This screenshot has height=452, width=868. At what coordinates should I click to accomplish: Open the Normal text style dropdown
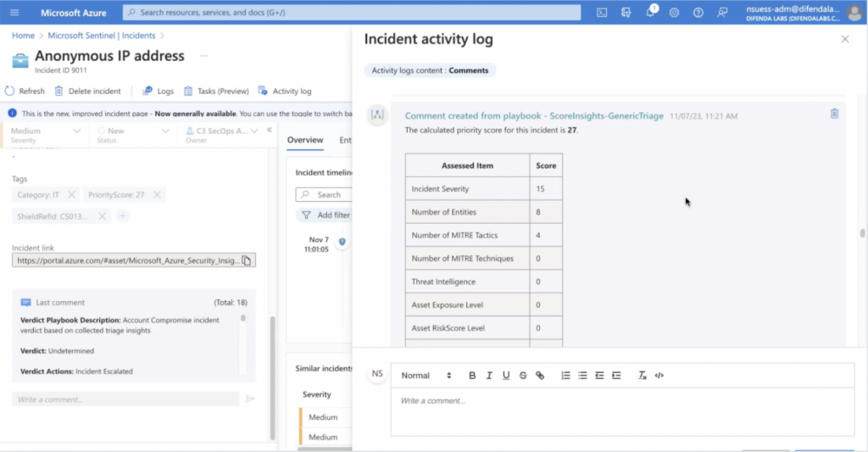tap(426, 376)
